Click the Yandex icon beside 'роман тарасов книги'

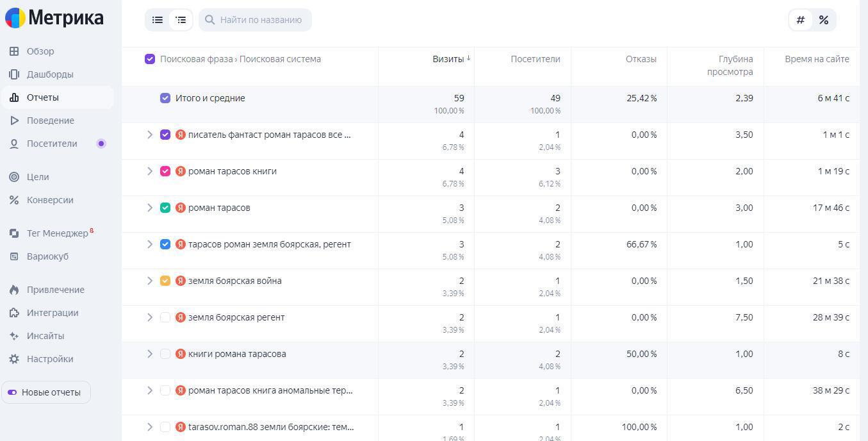(181, 172)
